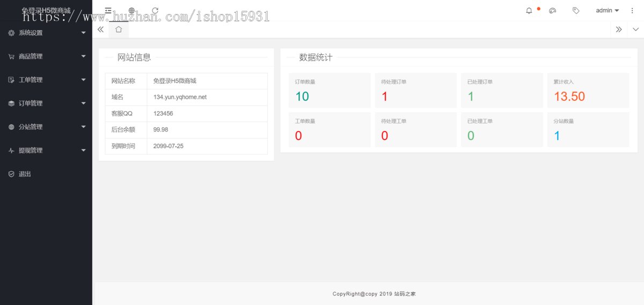Open the 已处理工单 card
644x305 pixels.
tap(502, 129)
